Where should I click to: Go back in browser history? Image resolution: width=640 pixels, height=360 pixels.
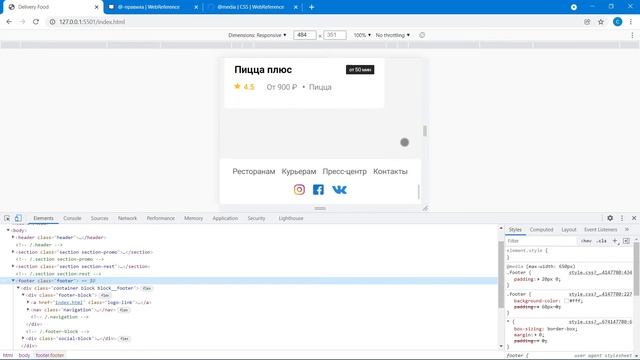pos(9,22)
